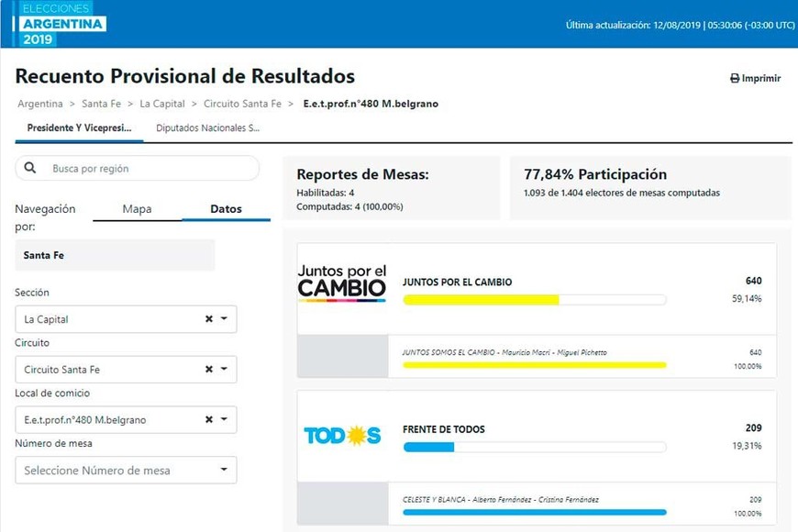Click the printer icon next to Imprimir
This screenshot has height=532, width=798.
(735, 79)
